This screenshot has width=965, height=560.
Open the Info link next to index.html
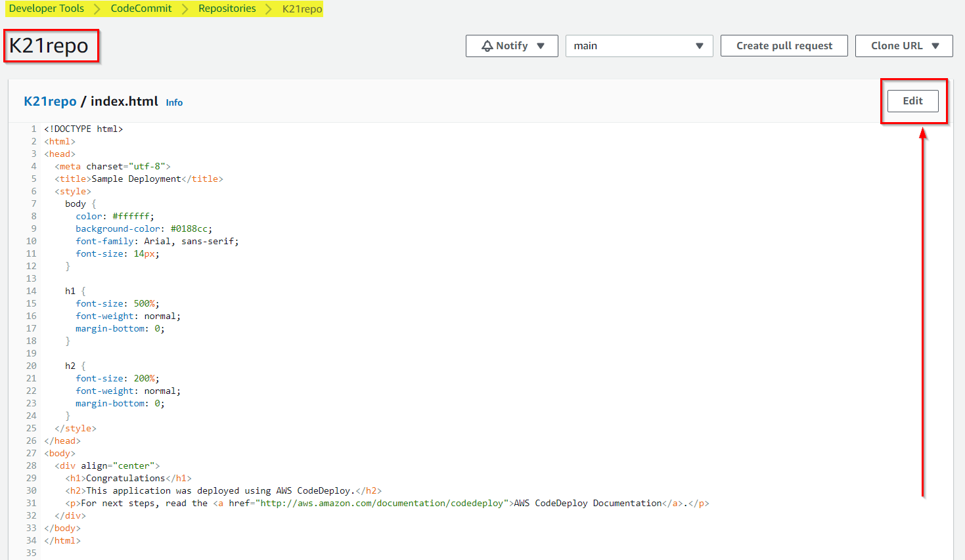173,102
